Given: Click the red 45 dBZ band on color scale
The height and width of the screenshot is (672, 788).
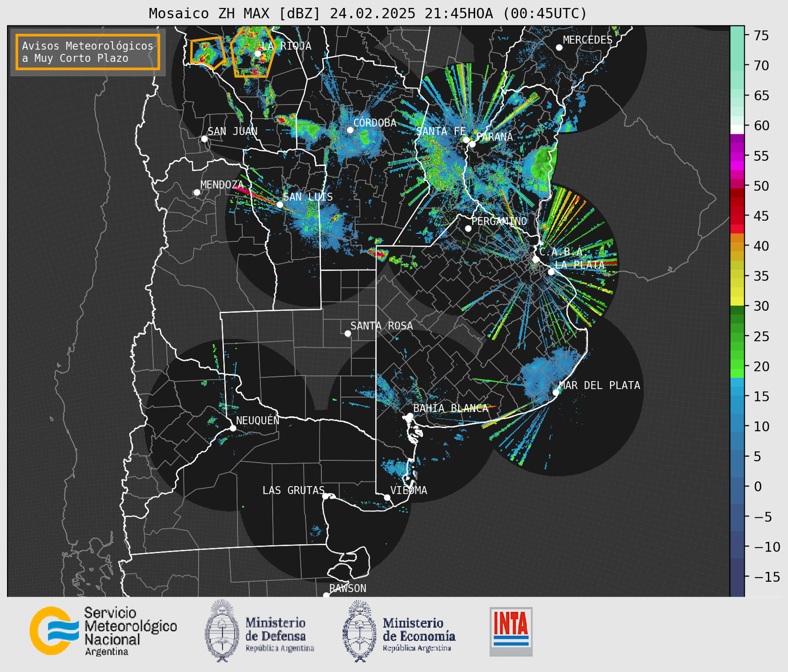Looking at the screenshot, I should [x=737, y=215].
